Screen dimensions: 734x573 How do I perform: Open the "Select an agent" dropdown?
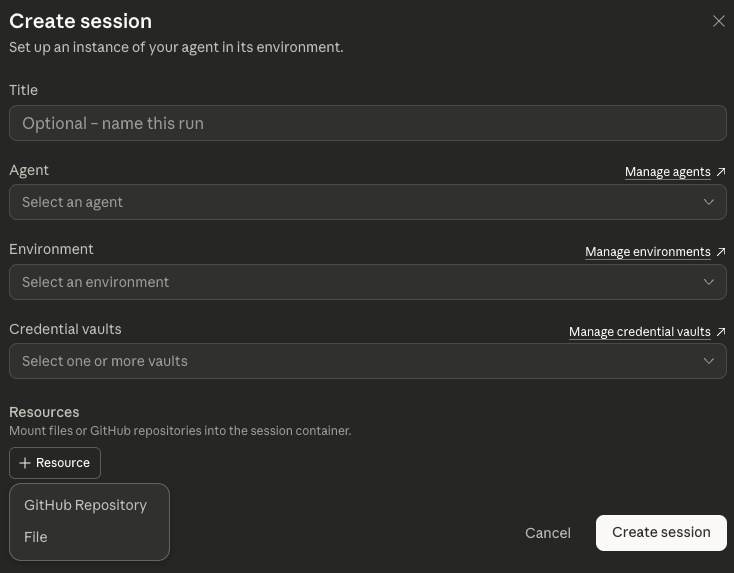pyautogui.click(x=350, y=202)
